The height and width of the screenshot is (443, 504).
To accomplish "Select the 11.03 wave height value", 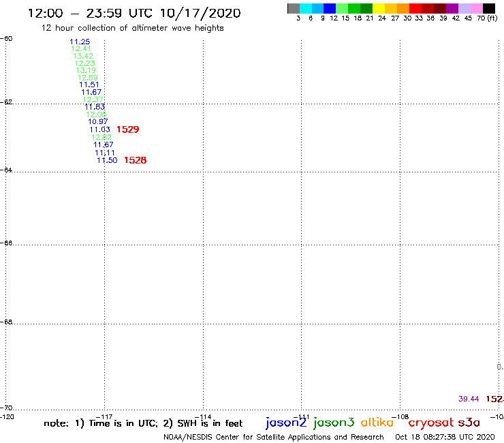I will pyautogui.click(x=99, y=129).
